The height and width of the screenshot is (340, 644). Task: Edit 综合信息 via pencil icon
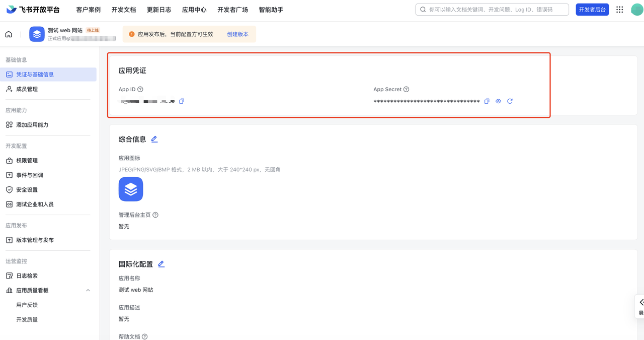click(154, 139)
